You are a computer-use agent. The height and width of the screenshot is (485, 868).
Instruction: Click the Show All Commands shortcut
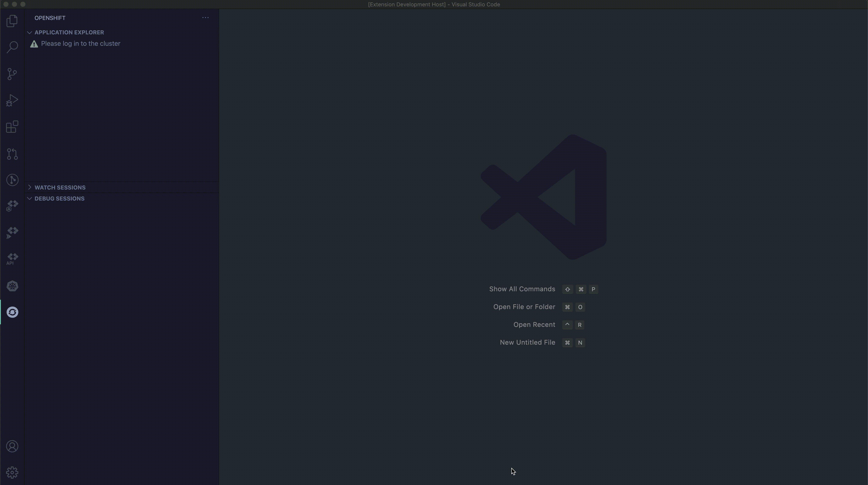(522, 289)
